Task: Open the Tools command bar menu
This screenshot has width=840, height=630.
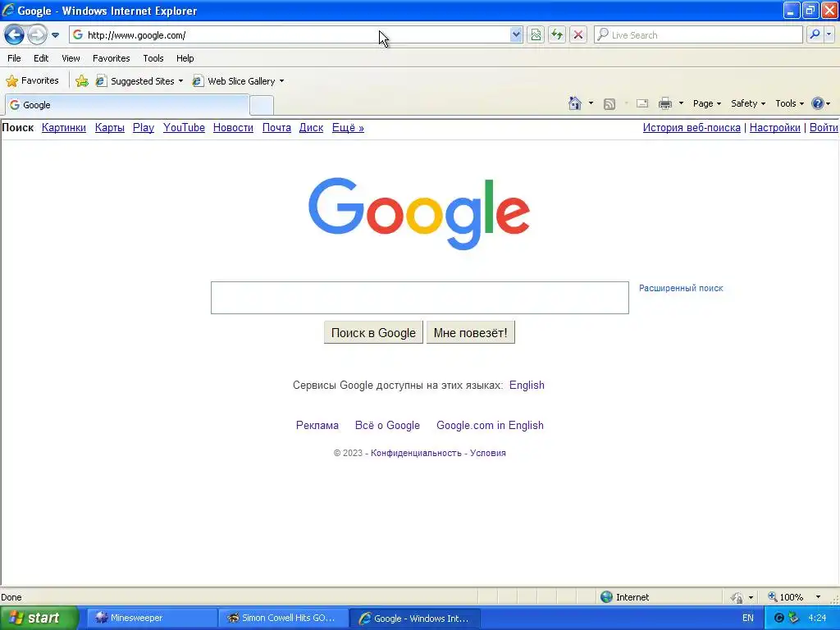Action: coord(789,103)
